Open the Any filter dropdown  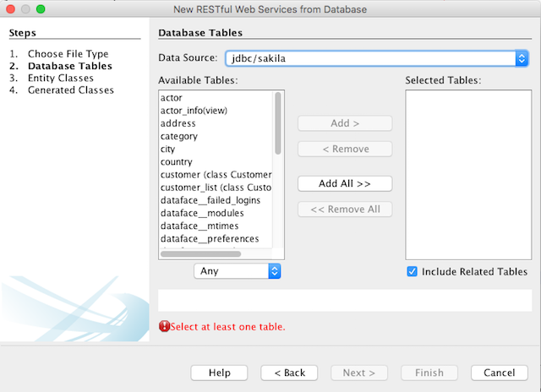pyautogui.click(x=237, y=271)
